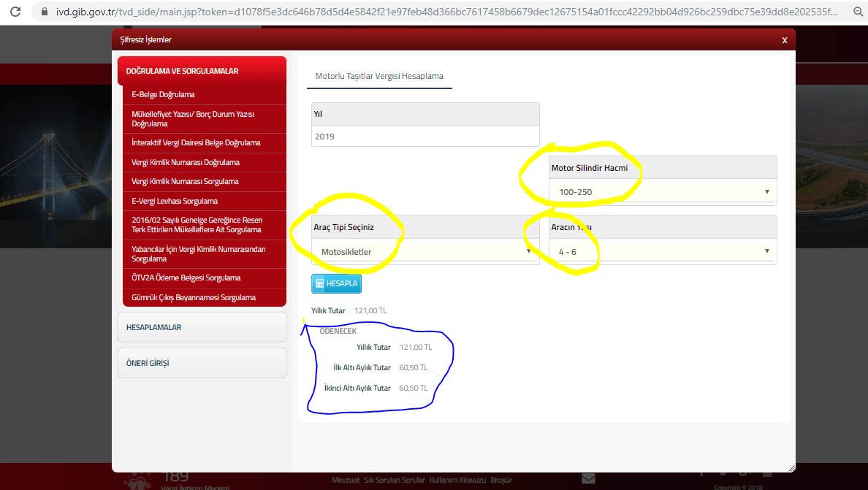This screenshot has height=490, width=868.
Task: Expand the ÖNERİ GİRİŞİ section
Action: point(202,363)
